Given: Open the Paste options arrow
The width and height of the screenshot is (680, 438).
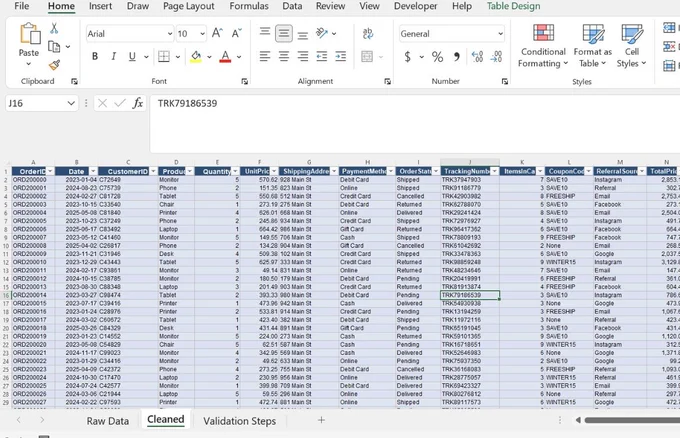Looking at the screenshot, I should click(29, 64).
